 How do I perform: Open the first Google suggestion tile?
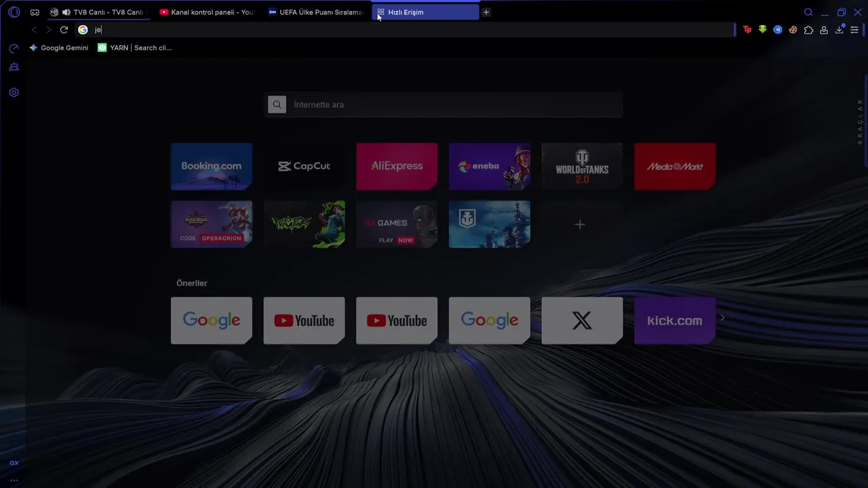(212, 321)
